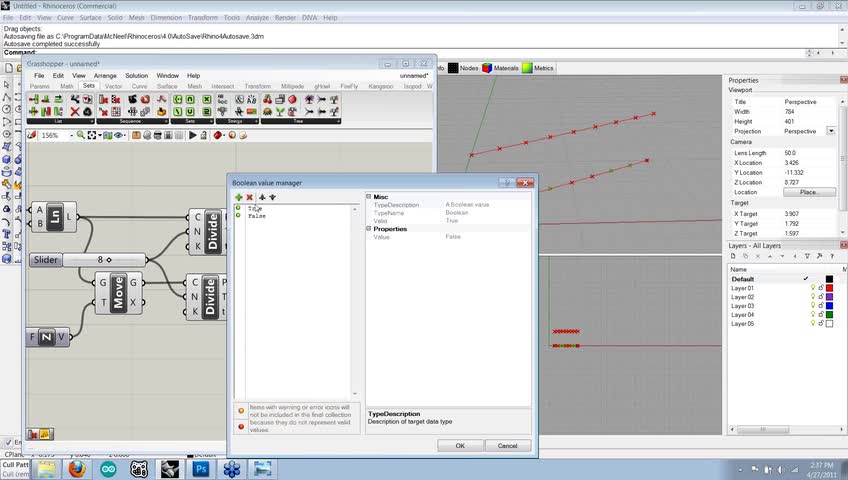The height and width of the screenshot is (480, 848).
Task: Click the hammer tools icon in Layers panel
Action: point(819,256)
